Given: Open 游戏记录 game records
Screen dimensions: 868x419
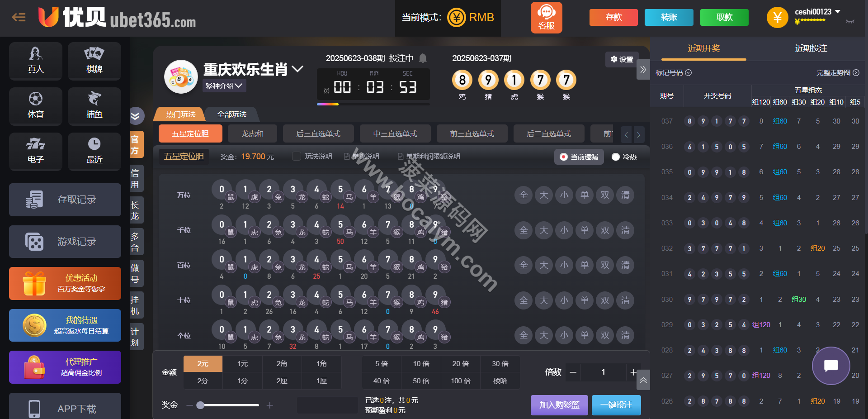Looking at the screenshot, I should [x=65, y=242].
